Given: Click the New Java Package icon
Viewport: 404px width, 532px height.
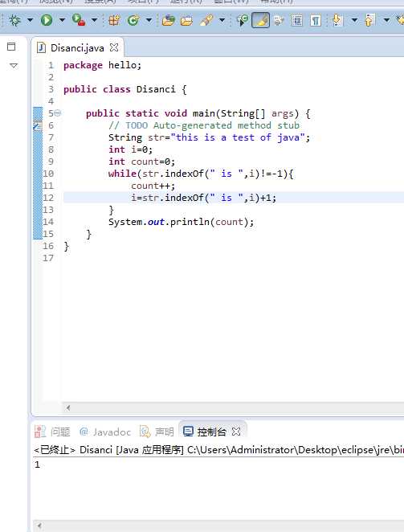Looking at the screenshot, I should pyautogui.click(x=114, y=20).
